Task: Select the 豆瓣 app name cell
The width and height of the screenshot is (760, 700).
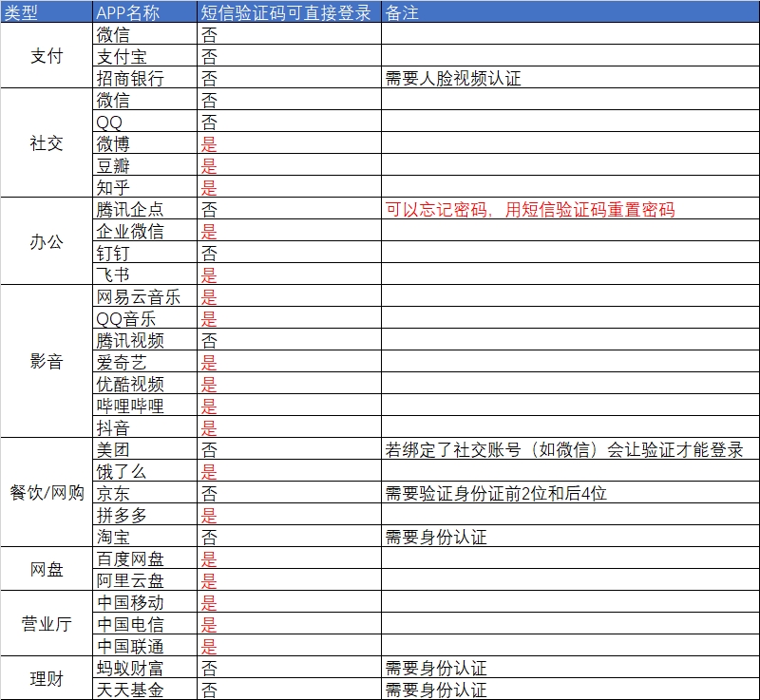Action: (x=145, y=164)
